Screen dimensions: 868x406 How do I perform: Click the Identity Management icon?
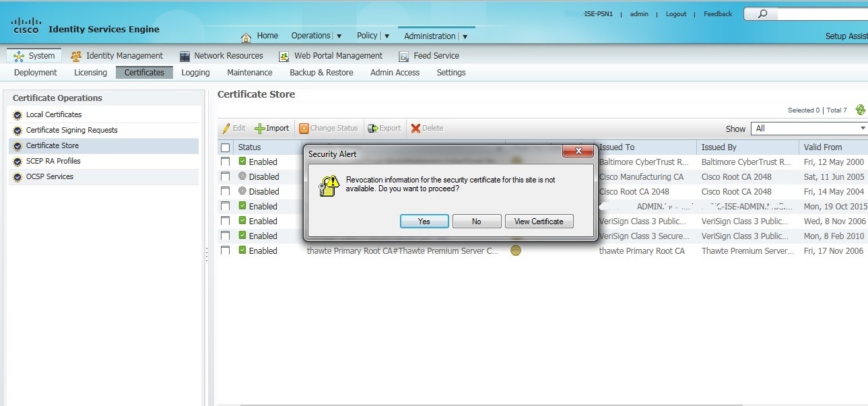(x=76, y=56)
